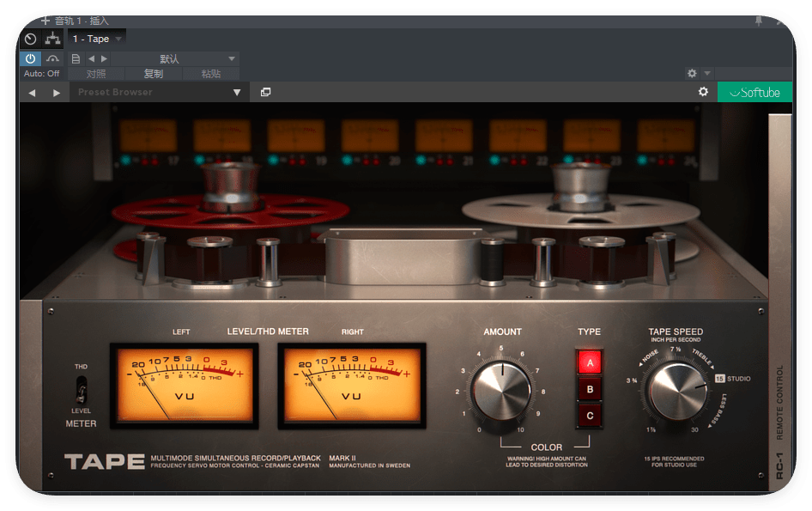Open the 1 - Tape plugin selector dropdown
812x511 pixels.
pyautogui.click(x=97, y=39)
